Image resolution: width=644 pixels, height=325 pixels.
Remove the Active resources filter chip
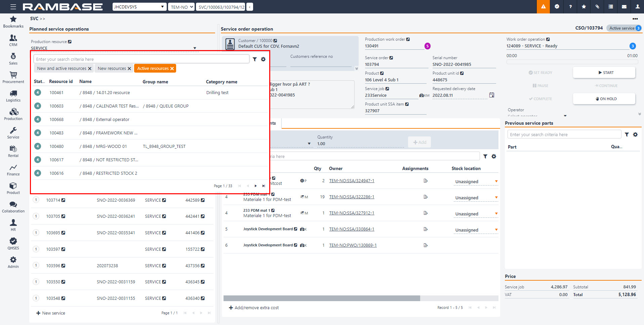pos(172,69)
